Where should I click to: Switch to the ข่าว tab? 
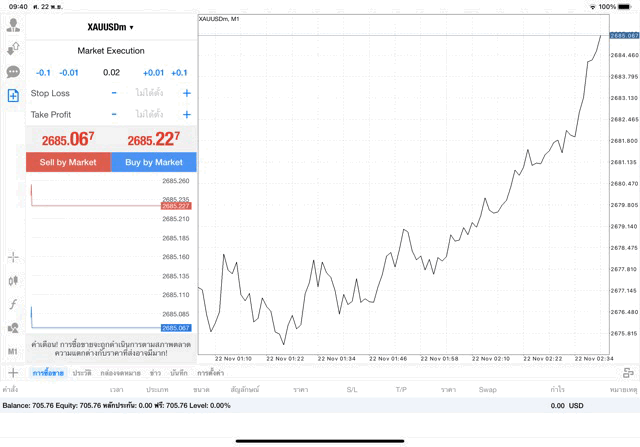tap(154, 372)
